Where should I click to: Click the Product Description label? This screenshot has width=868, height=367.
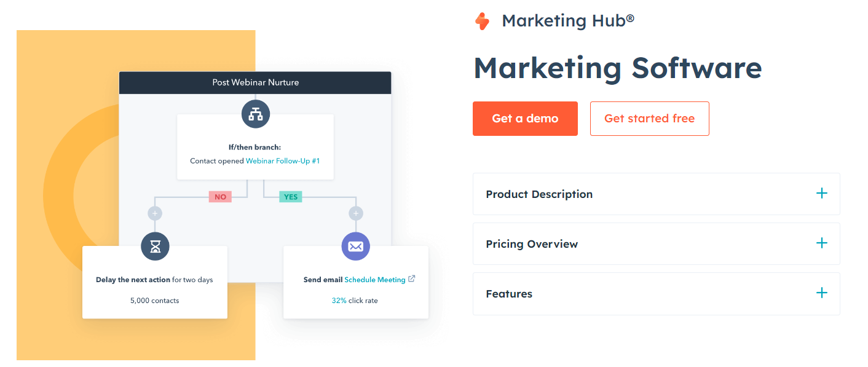[539, 194]
